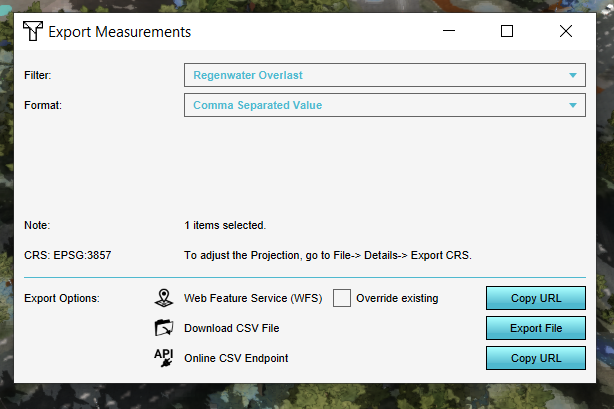Image resolution: width=614 pixels, height=409 pixels.
Task: Expand the Format dropdown arrow
Action: (x=573, y=105)
